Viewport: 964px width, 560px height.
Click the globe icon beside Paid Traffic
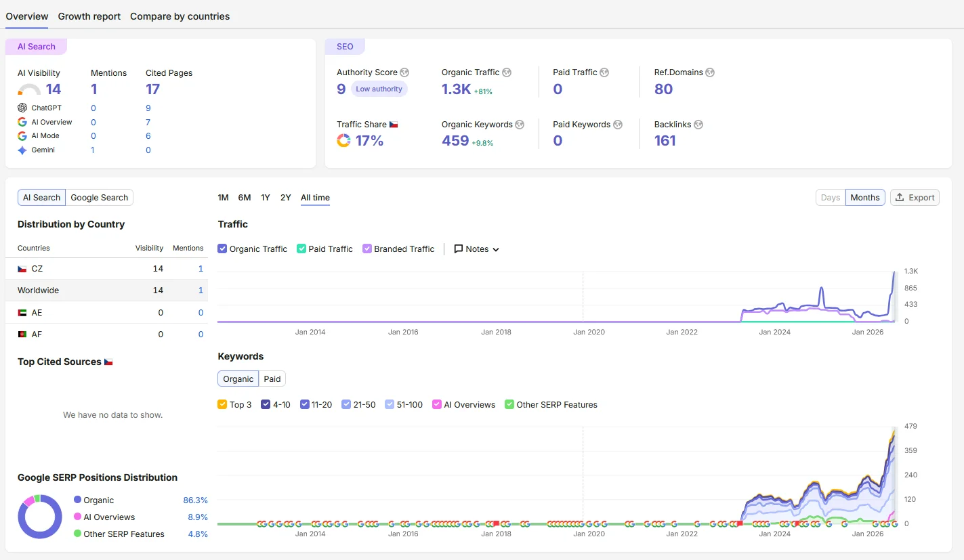pyautogui.click(x=604, y=72)
